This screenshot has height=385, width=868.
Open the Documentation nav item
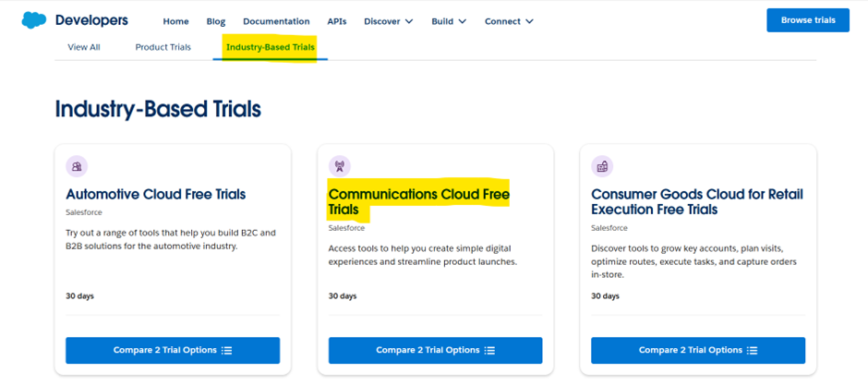(x=276, y=21)
